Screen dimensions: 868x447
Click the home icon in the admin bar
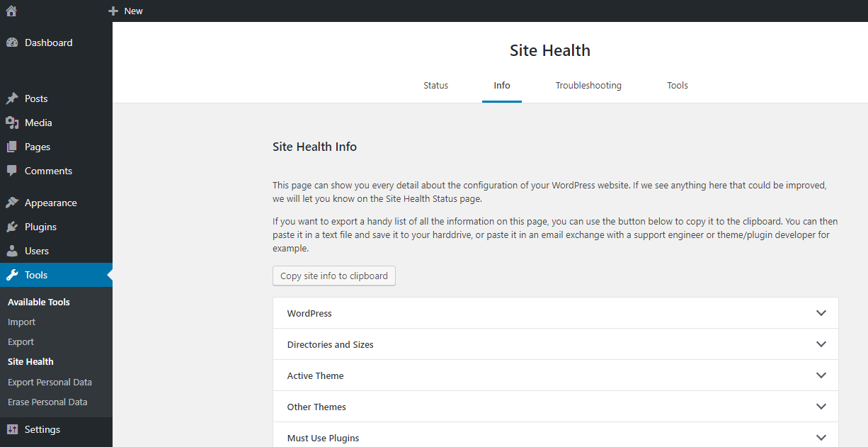click(11, 11)
